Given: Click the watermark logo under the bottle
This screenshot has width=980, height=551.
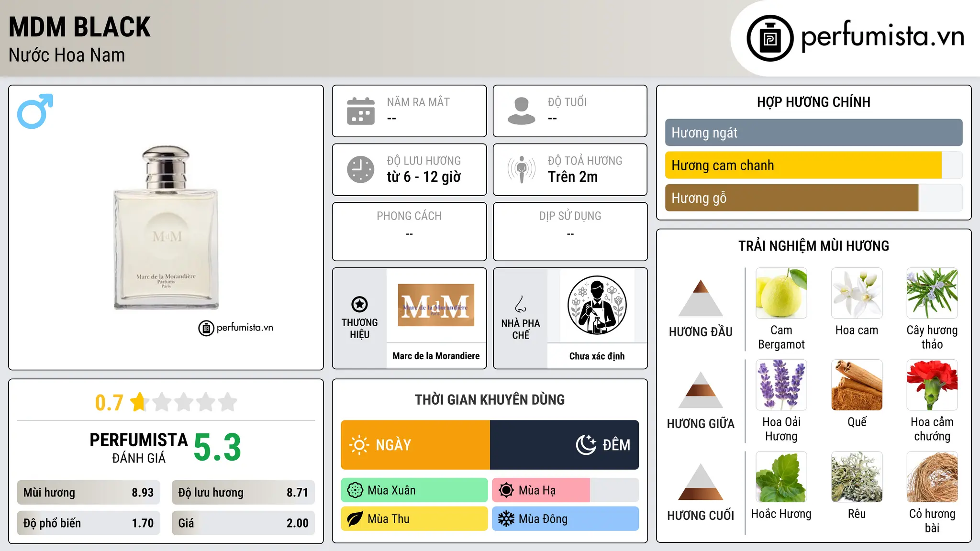Looking at the screenshot, I should click(236, 328).
